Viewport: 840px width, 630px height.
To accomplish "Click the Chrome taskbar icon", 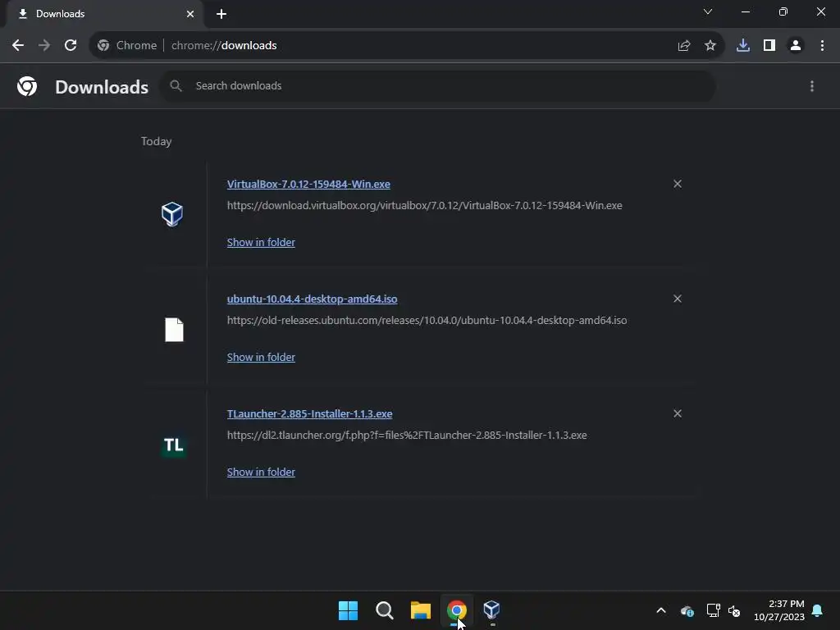I will [x=456, y=610].
